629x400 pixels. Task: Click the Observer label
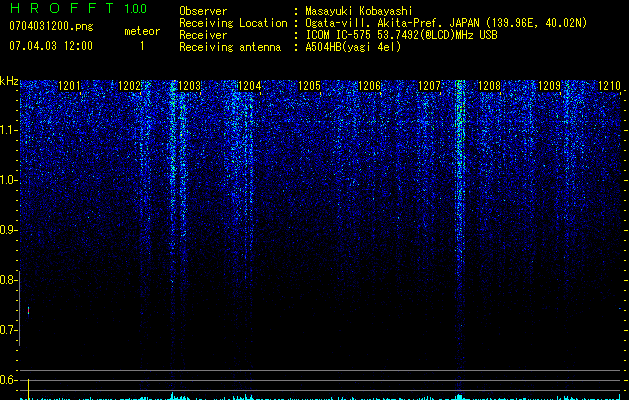[x=203, y=11]
